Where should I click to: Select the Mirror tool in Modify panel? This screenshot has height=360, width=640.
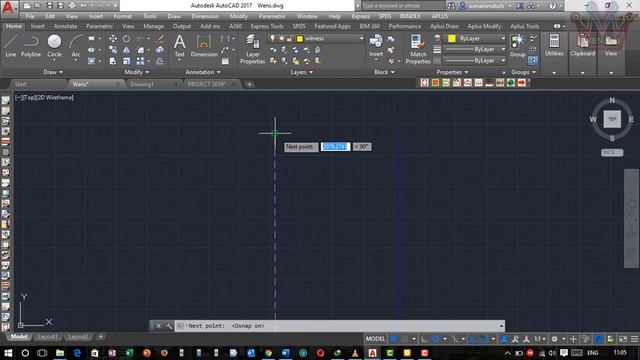127,50
